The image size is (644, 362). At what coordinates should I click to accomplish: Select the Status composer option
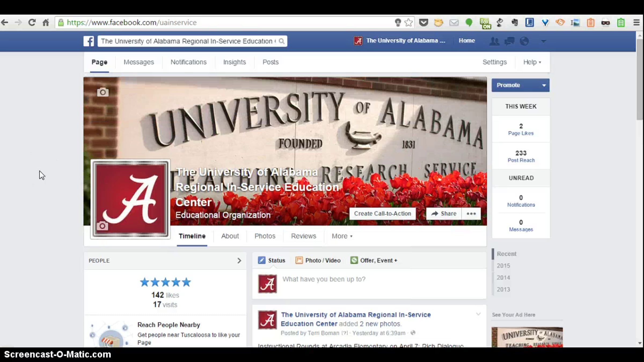pyautogui.click(x=272, y=260)
